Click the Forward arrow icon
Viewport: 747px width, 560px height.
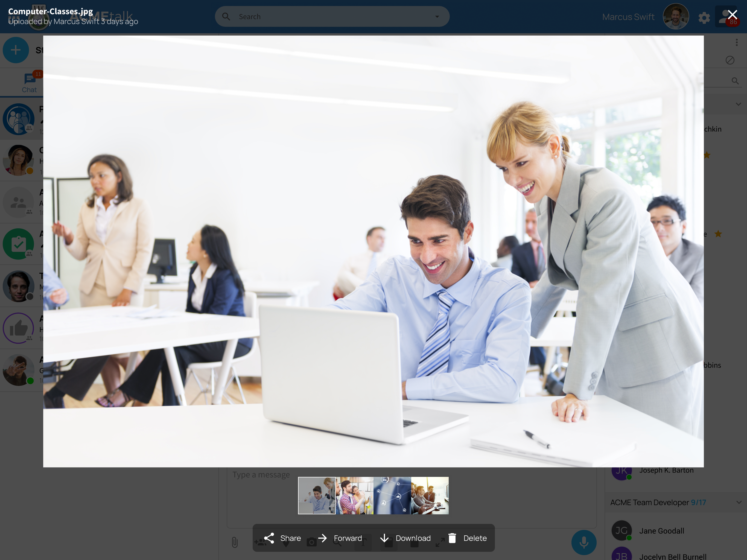pyautogui.click(x=323, y=538)
